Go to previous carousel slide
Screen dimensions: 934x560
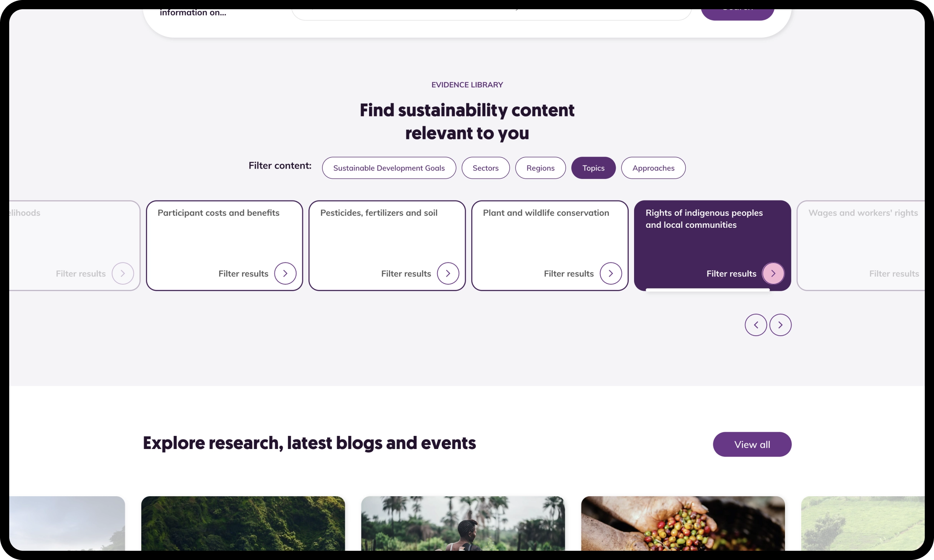tap(756, 325)
